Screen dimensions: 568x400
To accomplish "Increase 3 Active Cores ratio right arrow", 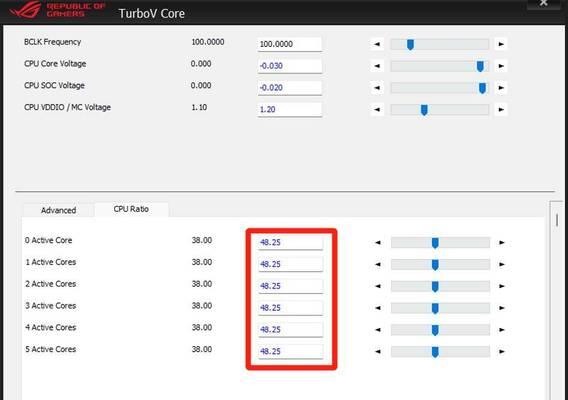I will [x=502, y=308].
